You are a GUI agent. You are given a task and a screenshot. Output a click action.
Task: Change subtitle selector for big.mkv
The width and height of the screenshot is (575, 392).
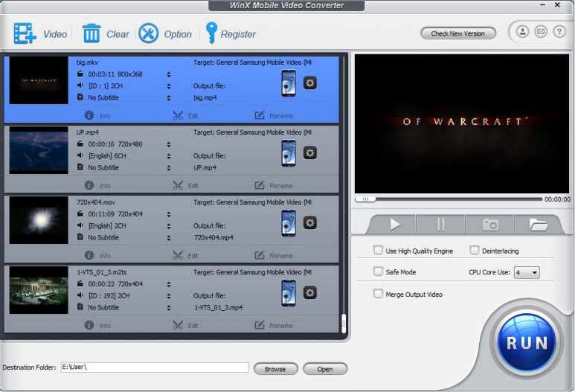(x=169, y=98)
